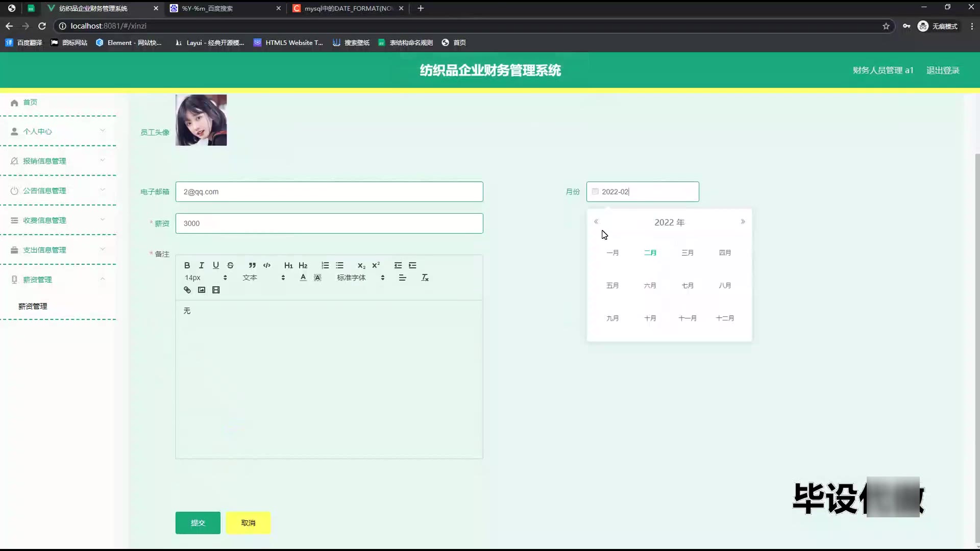980x551 pixels.
Task: Toggle bold text formatting
Action: tap(187, 265)
